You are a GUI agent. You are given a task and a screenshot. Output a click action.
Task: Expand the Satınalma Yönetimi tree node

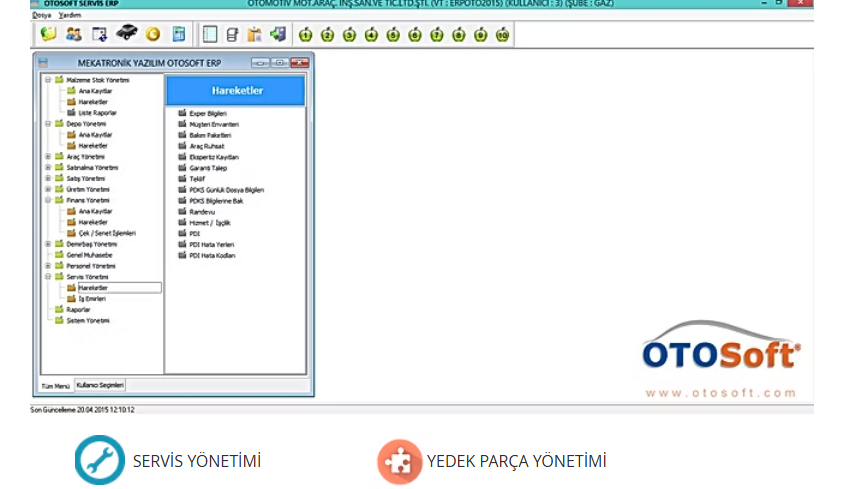pyautogui.click(x=48, y=167)
